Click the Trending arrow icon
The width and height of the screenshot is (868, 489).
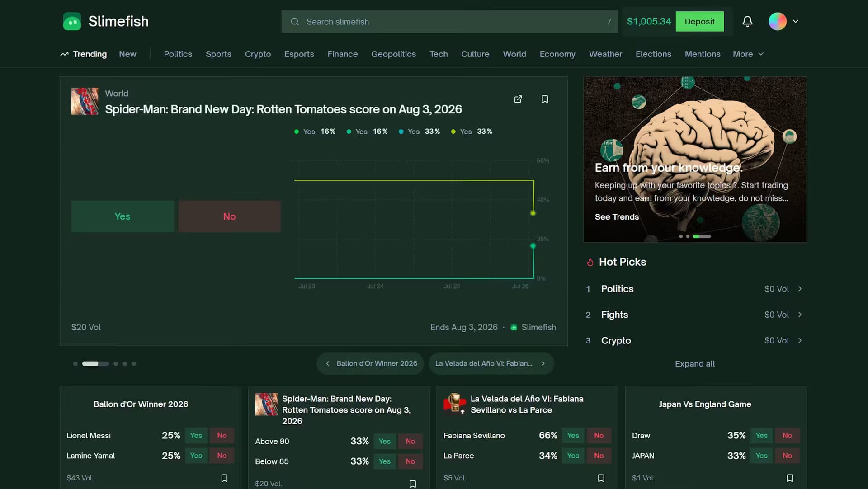pyautogui.click(x=64, y=54)
